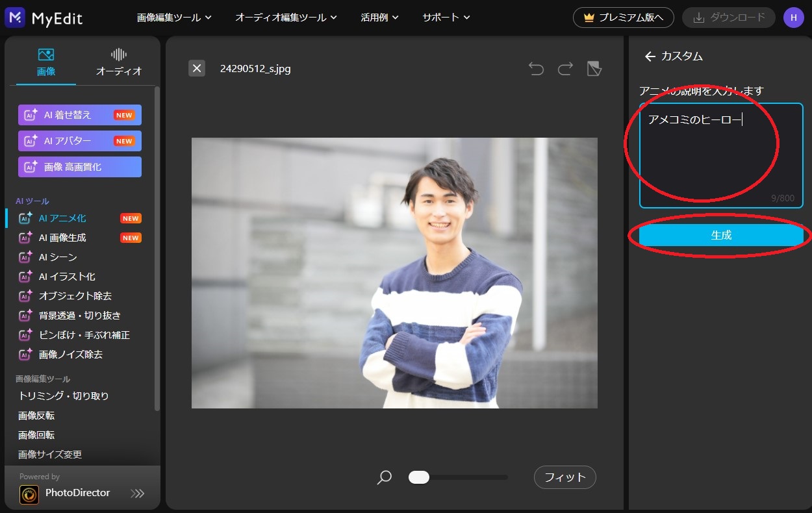
Task: Open the 活用例 dropdown menu
Action: (379, 18)
